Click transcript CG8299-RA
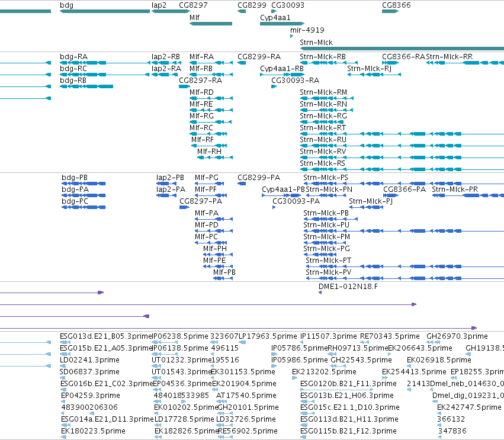504x440 pixels. pos(259,57)
